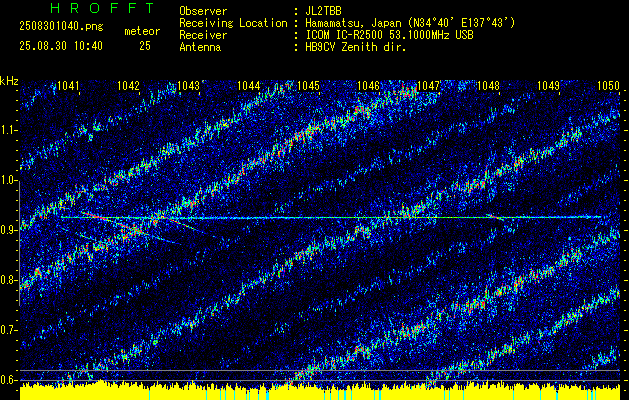This screenshot has height=400, width=629.
Task: Click the 1047 time marker
Action: [428, 85]
